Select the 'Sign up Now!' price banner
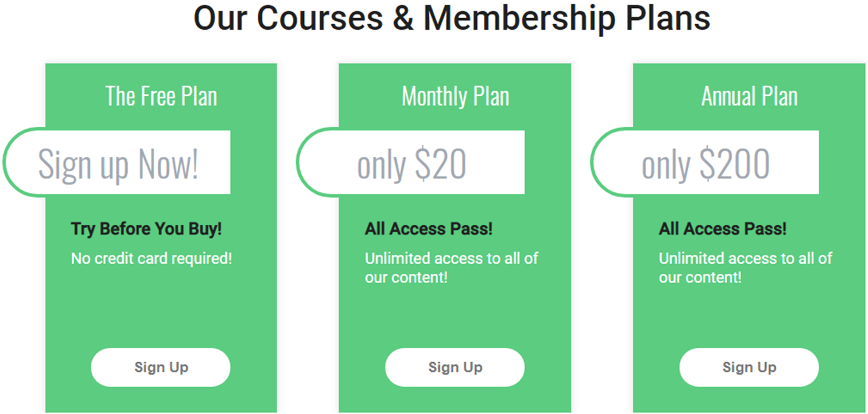This screenshot has height=414, width=868. [117, 162]
